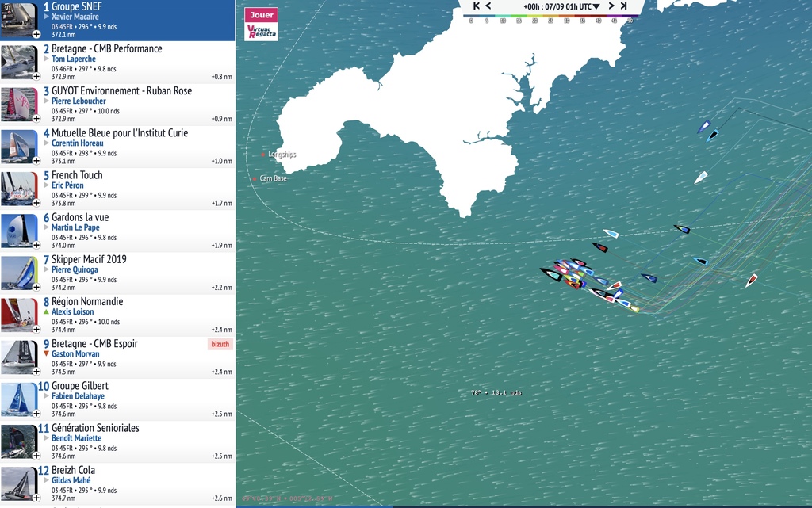Screen dimensions: 812x508
Task: Open the Groupe Gilbert boat photo
Action: (19, 399)
